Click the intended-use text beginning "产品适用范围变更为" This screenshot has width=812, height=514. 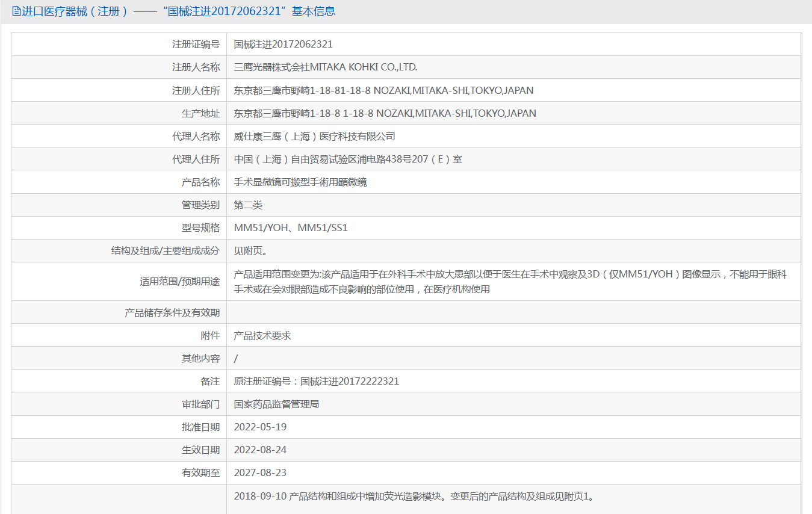[510, 282]
